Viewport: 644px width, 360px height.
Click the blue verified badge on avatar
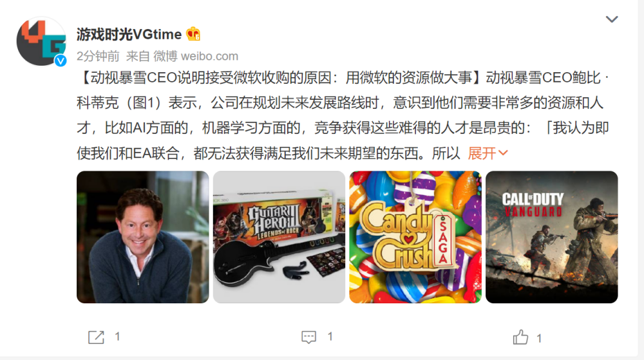click(x=61, y=61)
